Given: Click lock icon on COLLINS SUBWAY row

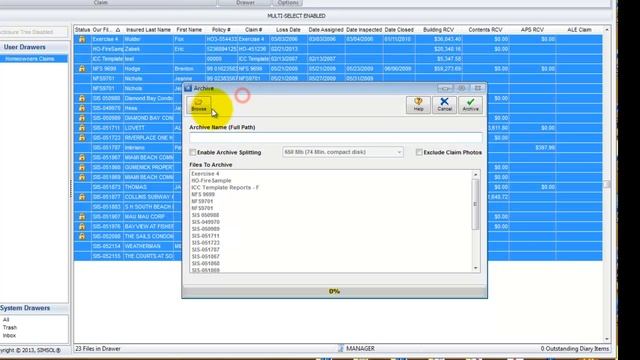Looking at the screenshot, I should coord(82,197).
